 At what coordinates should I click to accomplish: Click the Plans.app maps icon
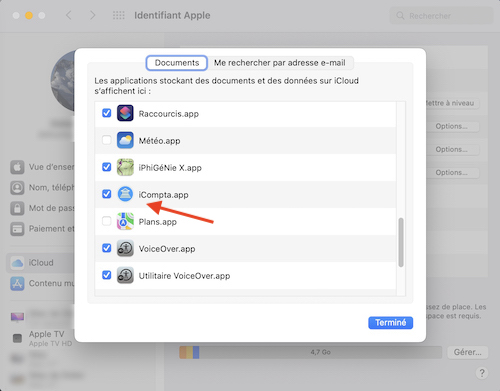(x=125, y=221)
